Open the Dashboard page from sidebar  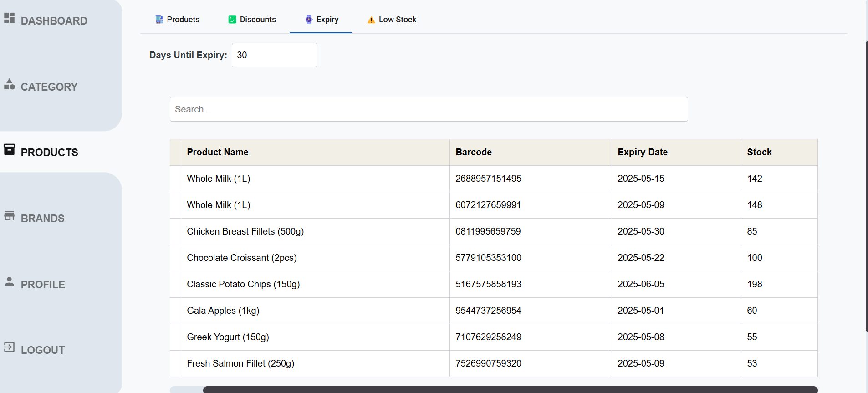[x=54, y=21]
